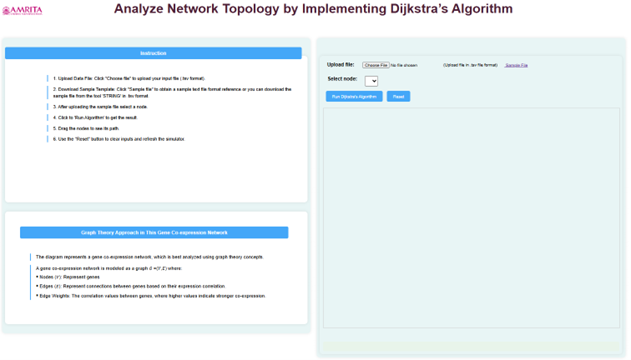Click instruction 3 about selecting a node
Screen dimensions: 631x360
point(100,107)
